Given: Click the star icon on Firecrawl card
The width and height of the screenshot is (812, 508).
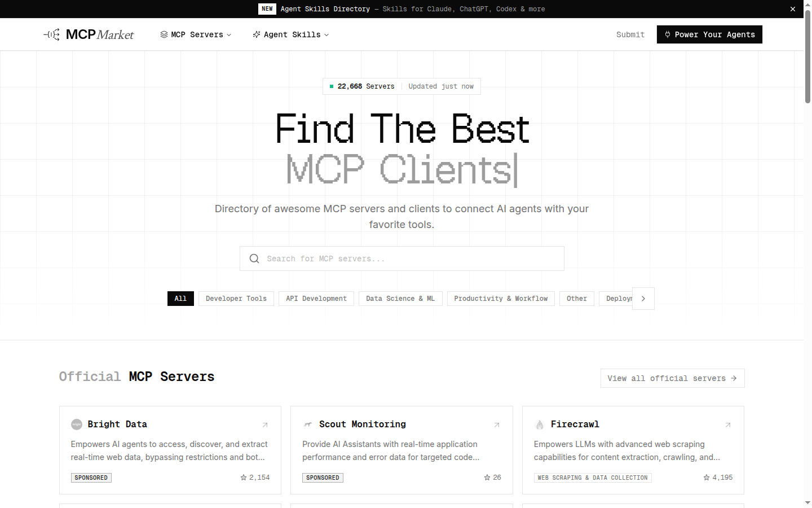Looking at the screenshot, I should [x=706, y=478].
